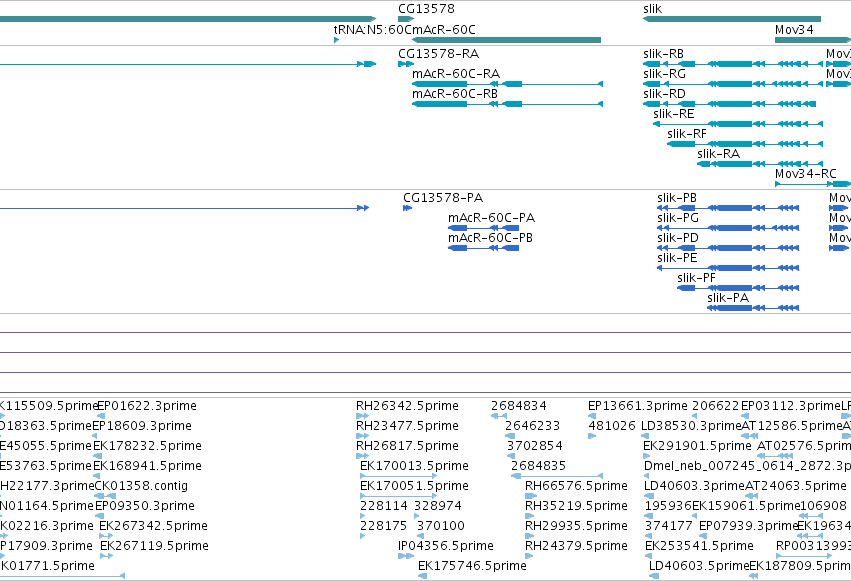Click the slik-PA protein label
This screenshot has height=581, width=851.
tap(728, 298)
